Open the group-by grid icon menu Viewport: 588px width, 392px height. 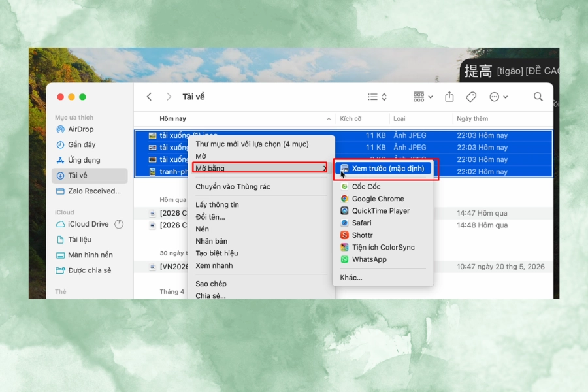423,97
